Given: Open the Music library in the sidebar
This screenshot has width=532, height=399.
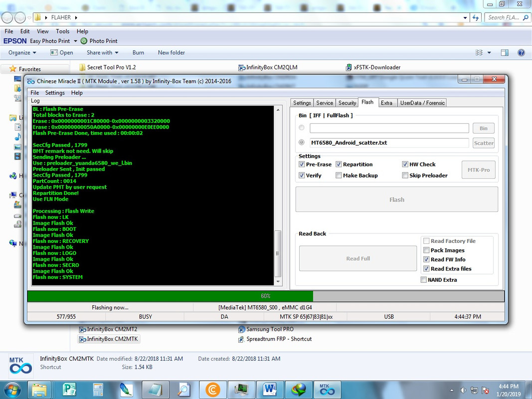Looking at the screenshot, I should point(17,137).
